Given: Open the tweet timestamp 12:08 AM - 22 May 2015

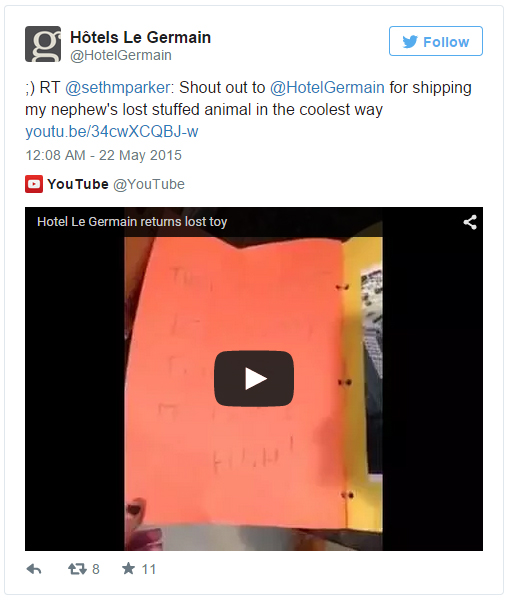Looking at the screenshot, I should click(x=103, y=155).
